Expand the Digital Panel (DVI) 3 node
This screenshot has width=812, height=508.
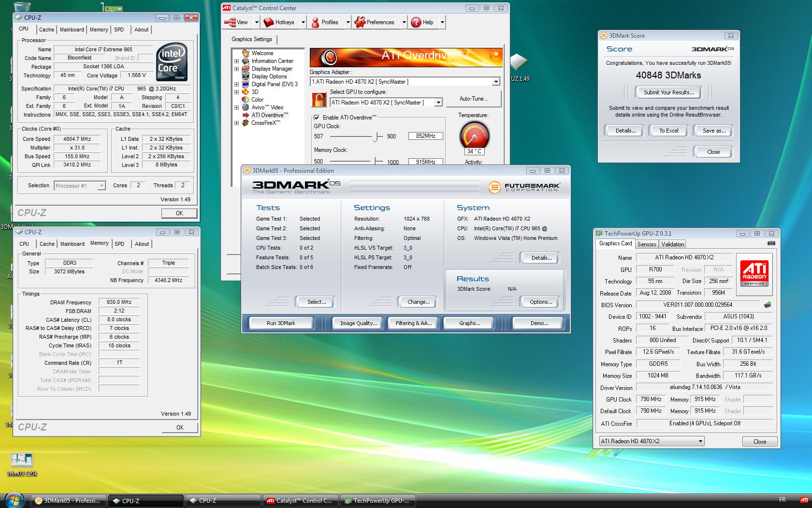(236, 84)
